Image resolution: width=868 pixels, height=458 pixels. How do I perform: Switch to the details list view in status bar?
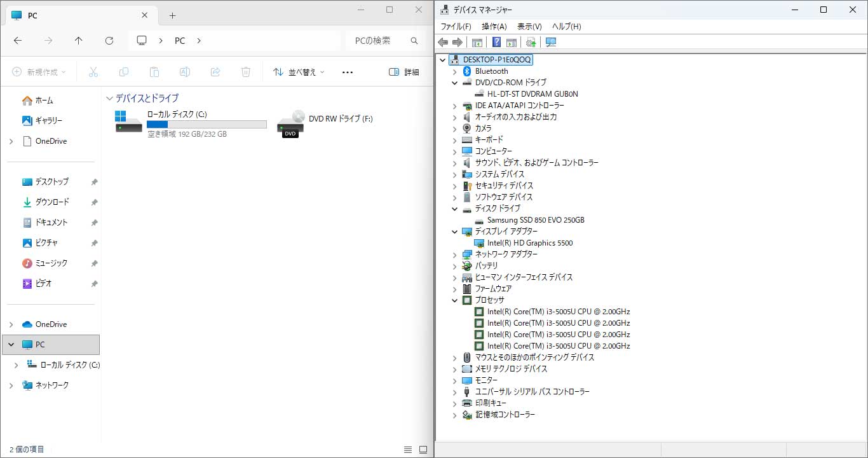tap(408, 450)
